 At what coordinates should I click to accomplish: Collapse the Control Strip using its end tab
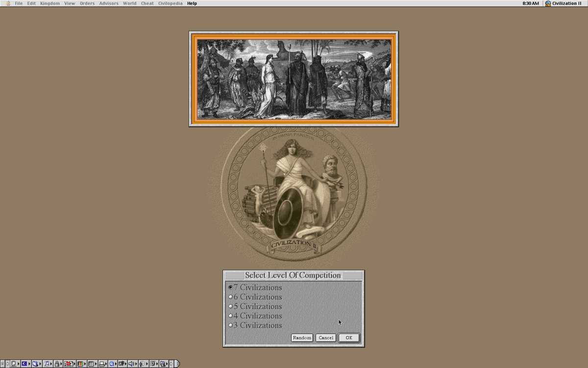click(x=177, y=364)
